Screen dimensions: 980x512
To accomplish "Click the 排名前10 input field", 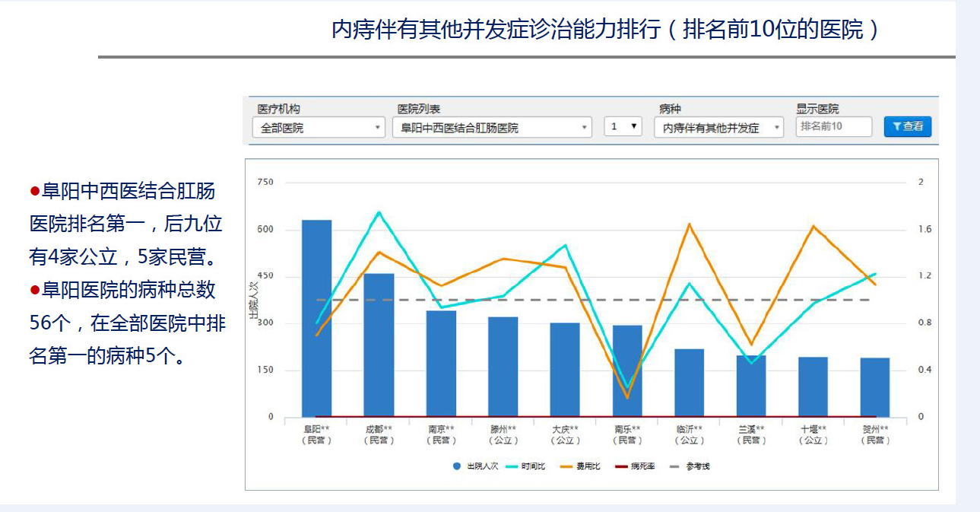I will 833,126.
